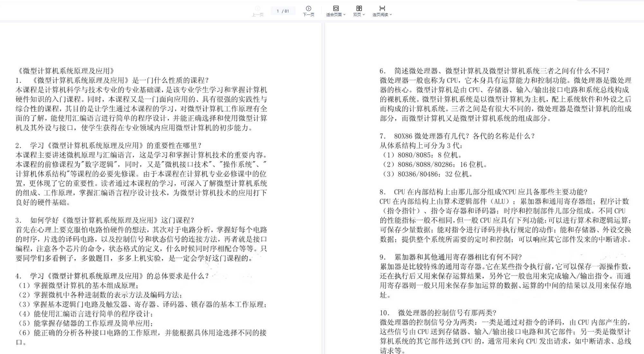Click the greyed previous page arrow icon
Screen dimensions: 644x354
[257, 8]
